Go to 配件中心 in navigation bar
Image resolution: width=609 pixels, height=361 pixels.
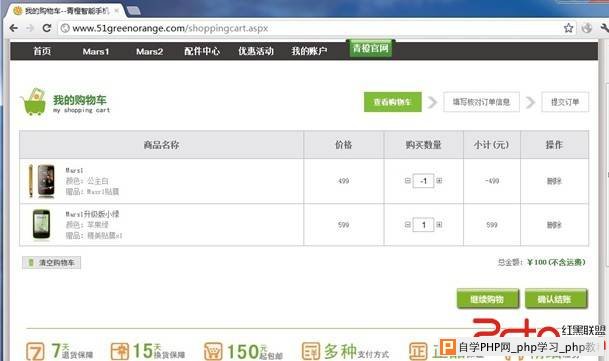pyautogui.click(x=202, y=51)
